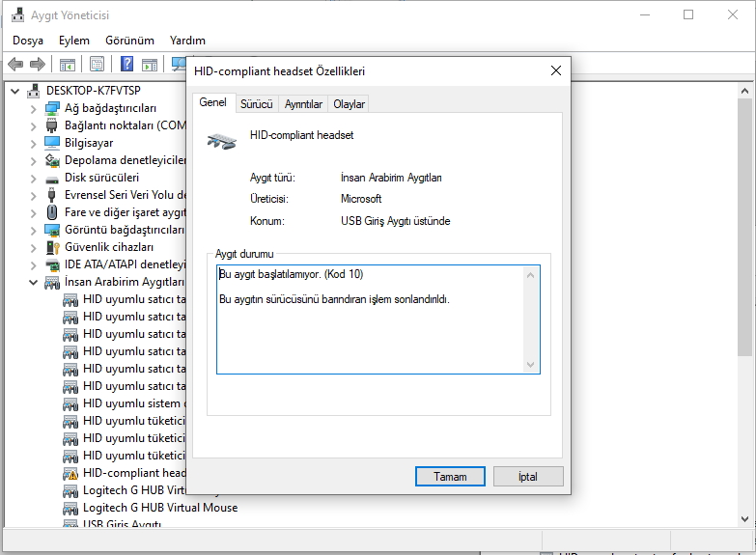This screenshot has height=555, width=756.
Task: Switch to the Olaylar tab
Action: click(x=348, y=104)
